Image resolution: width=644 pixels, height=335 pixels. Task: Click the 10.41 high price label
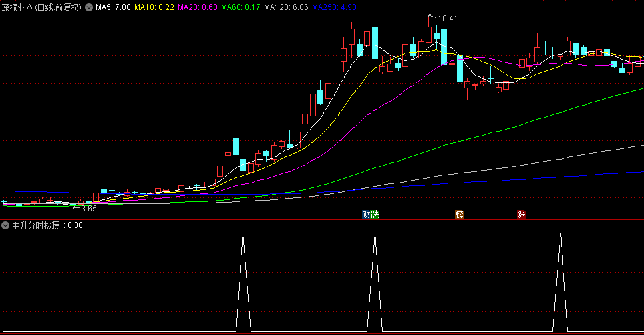click(447, 18)
